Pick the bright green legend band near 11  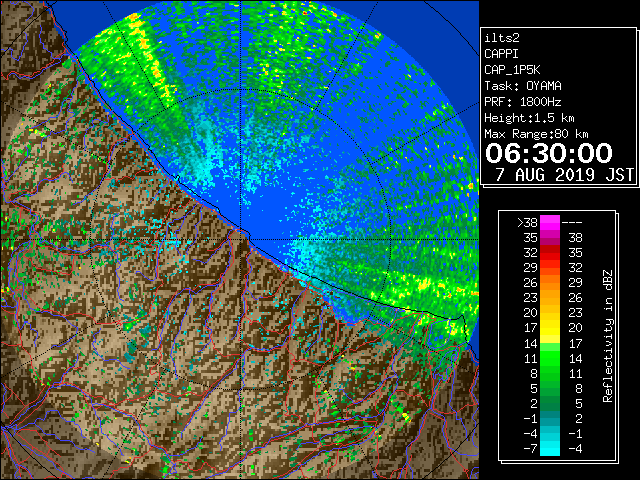[x=550, y=358]
